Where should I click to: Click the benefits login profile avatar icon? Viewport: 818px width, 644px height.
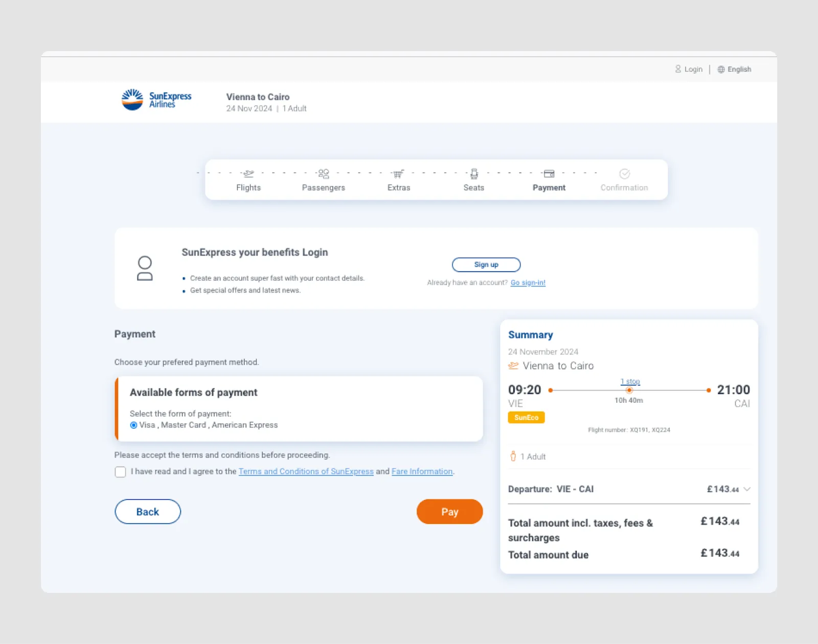coord(145,268)
